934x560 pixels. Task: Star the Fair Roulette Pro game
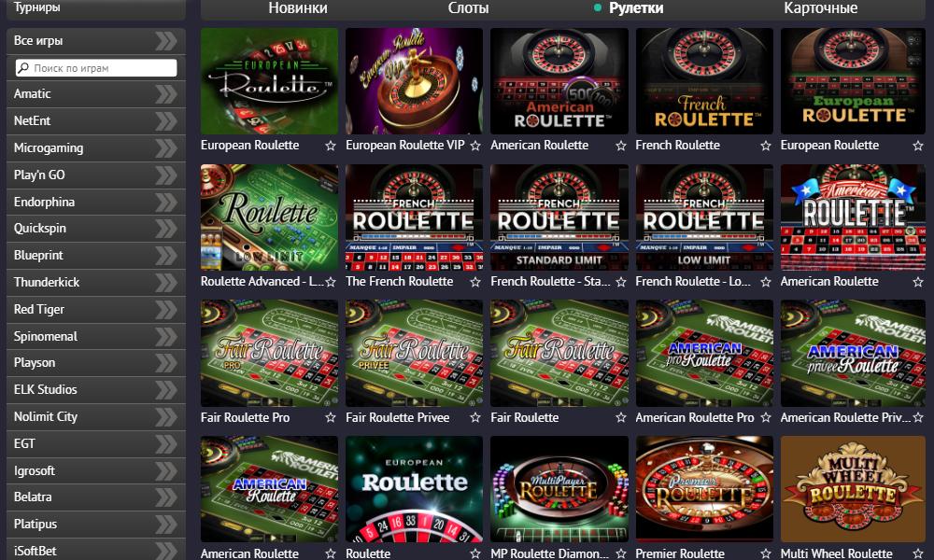[x=331, y=418]
